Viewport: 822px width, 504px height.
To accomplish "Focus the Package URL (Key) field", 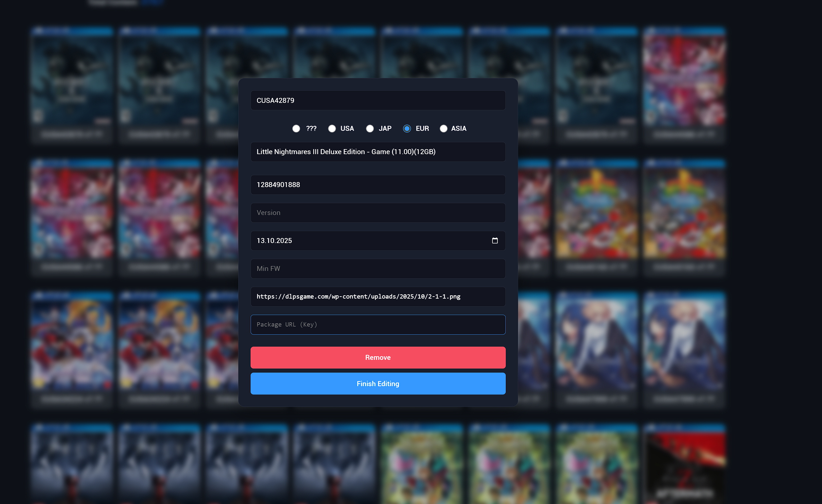I will point(378,325).
